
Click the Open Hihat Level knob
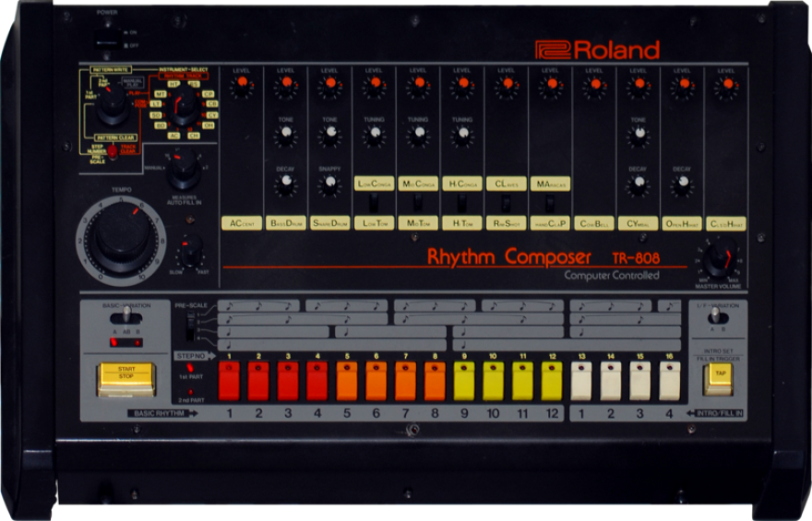point(683,86)
